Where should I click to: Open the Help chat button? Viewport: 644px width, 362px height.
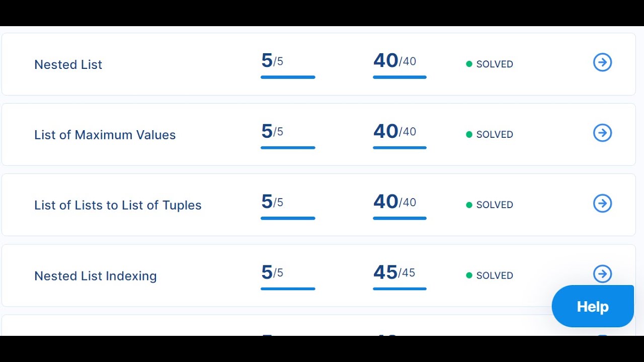[x=592, y=307]
